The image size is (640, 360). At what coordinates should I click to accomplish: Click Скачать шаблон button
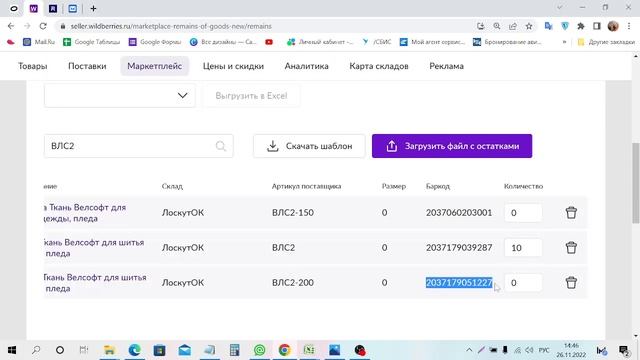pos(309,146)
